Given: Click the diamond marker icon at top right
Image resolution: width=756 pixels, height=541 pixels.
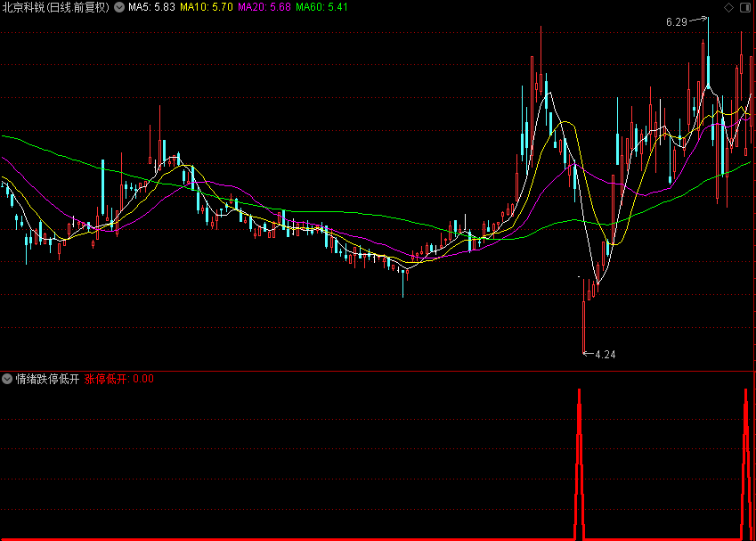Looking at the screenshot, I should 729,7.
